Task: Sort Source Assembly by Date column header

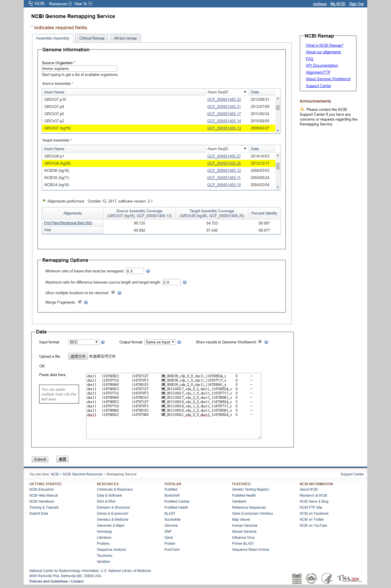Action: pyautogui.click(x=262, y=92)
